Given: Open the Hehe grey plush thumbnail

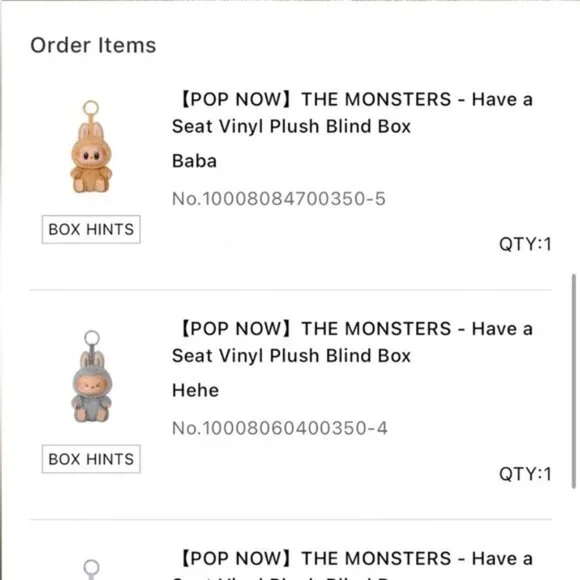Looking at the screenshot, I should 91,376.
